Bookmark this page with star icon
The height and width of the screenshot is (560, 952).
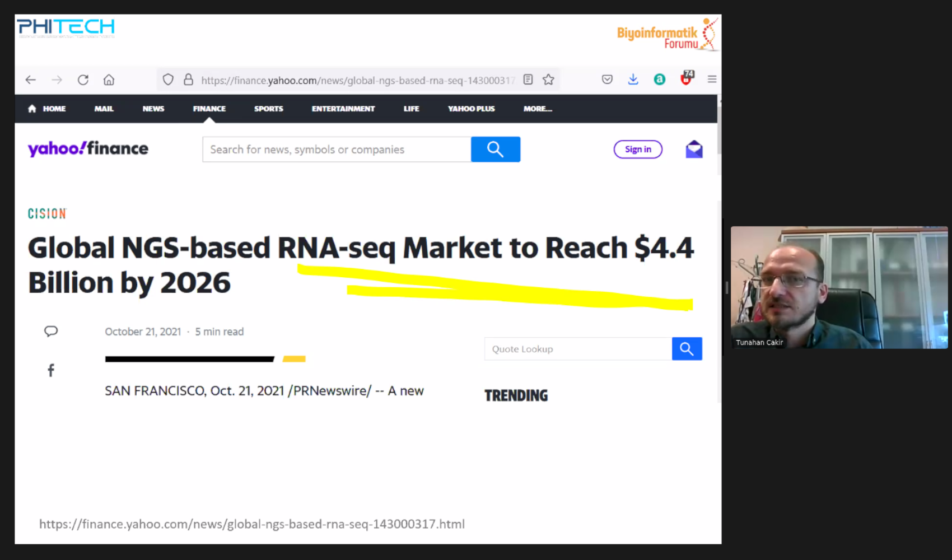coord(548,80)
